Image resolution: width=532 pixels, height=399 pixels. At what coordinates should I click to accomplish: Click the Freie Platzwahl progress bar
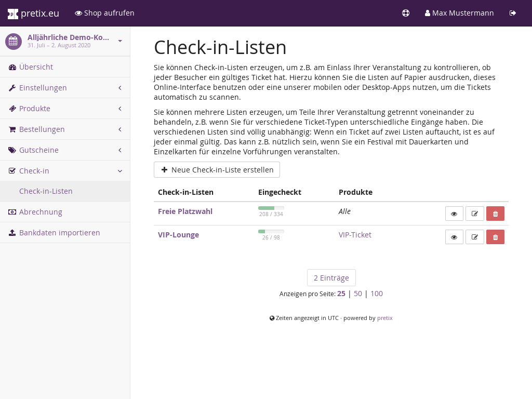pos(271,208)
